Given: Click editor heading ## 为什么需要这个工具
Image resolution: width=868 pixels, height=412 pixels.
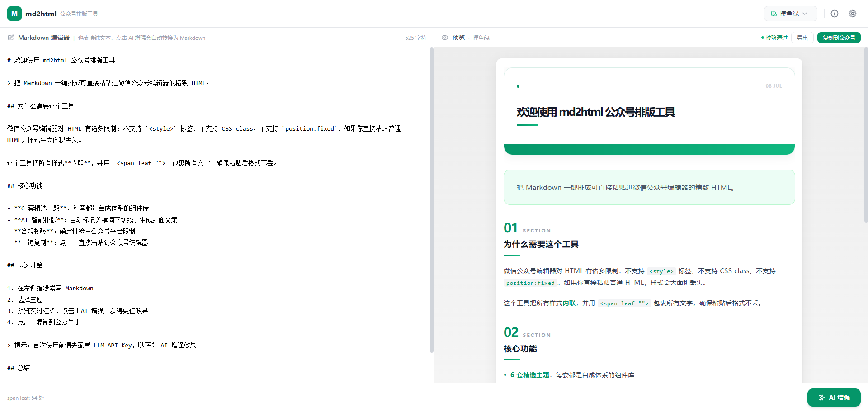Looking at the screenshot, I should coord(41,106).
